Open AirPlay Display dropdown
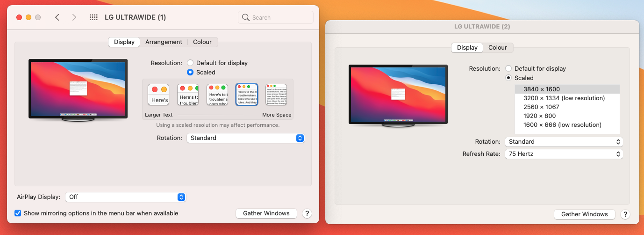This screenshot has width=644, height=235. point(125,197)
